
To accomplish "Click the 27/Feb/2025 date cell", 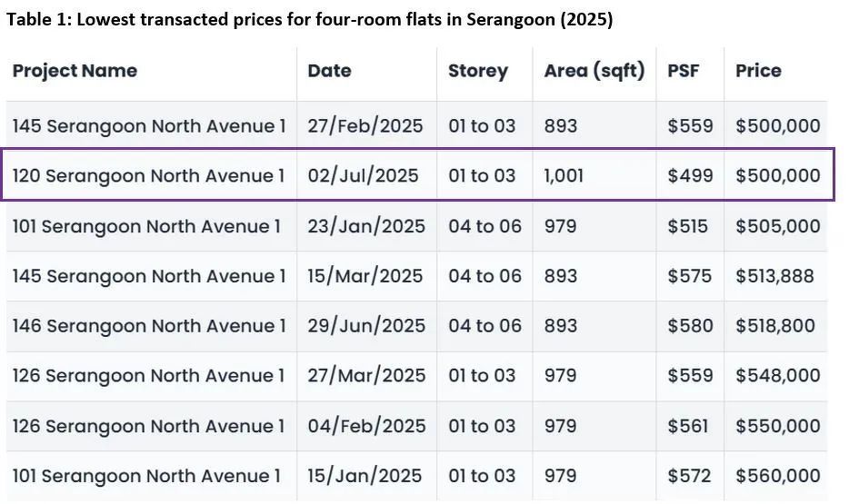I will point(365,125).
